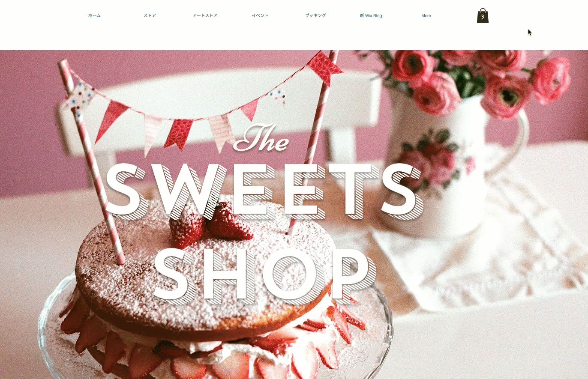Click the sliced strawberries under the cake
Viewport: 588px width, 379px height.
(x=214, y=351)
